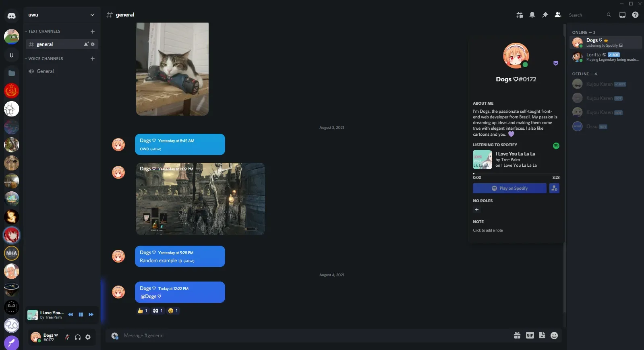Toggle the eyes reaction
This screenshot has width=644, height=350.
158,311
